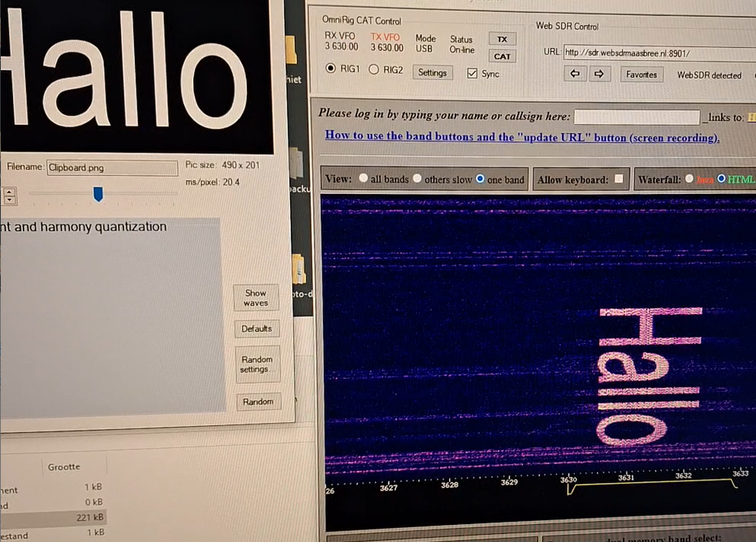Viewport: 756px width, 542px height.
Task: Click the 0 kB file size cell
Action: coord(94,502)
